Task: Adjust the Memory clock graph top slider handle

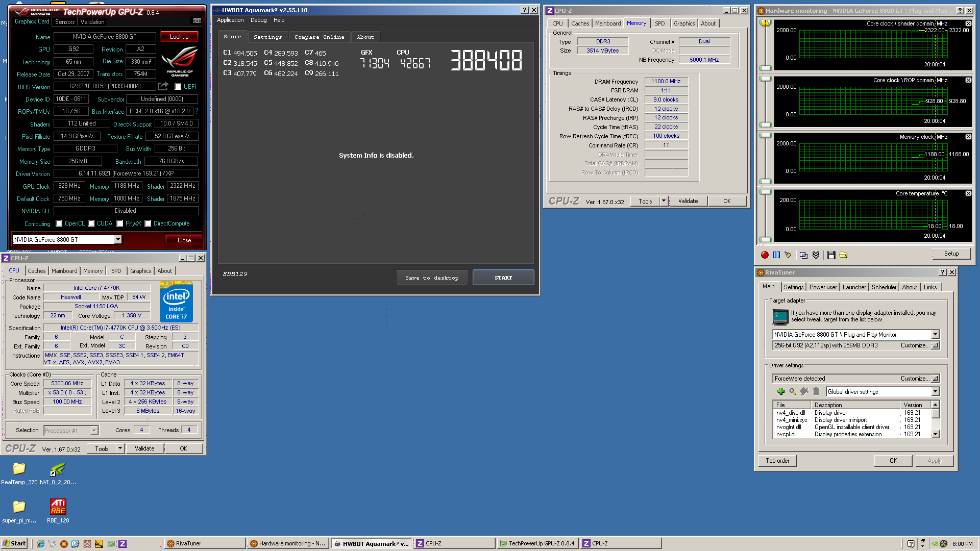Action: tap(765, 136)
